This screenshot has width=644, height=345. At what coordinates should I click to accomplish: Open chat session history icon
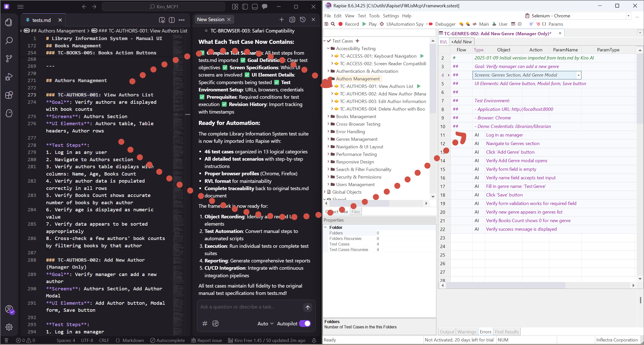pyautogui.click(x=303, y=20)
